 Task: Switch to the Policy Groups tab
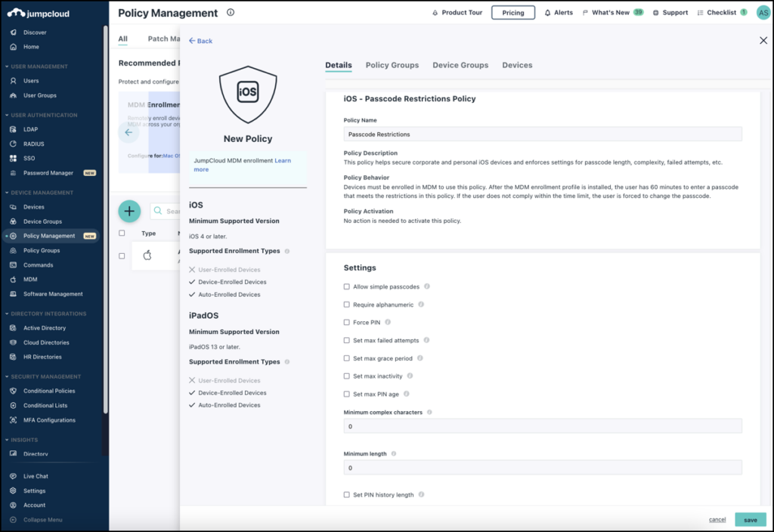click(392, 65)
